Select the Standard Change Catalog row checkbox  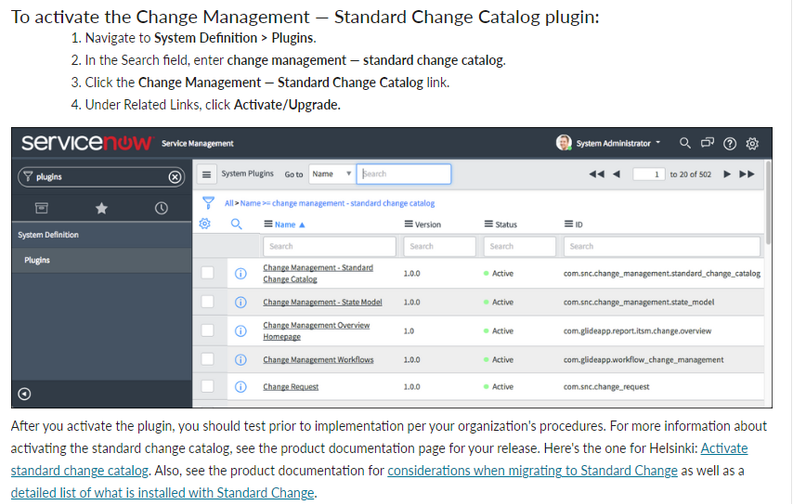207,273
